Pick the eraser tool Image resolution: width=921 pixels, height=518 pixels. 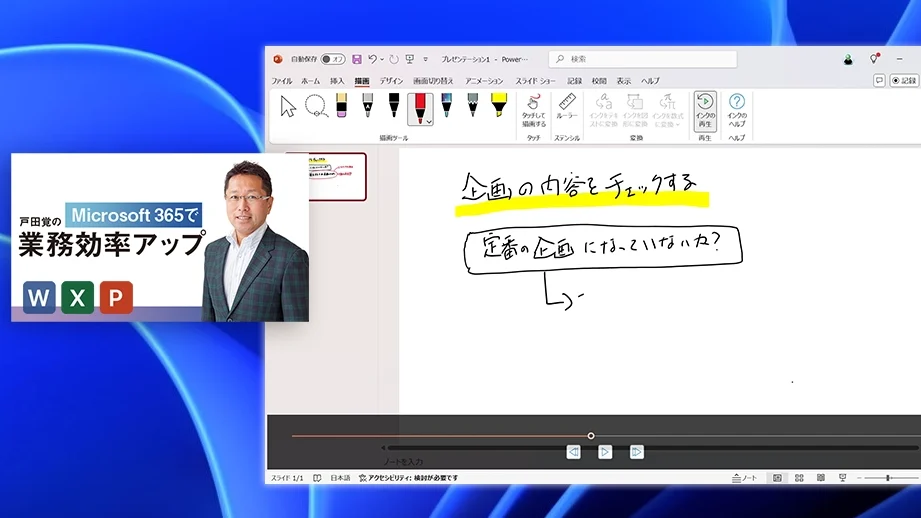pos(341,106)
